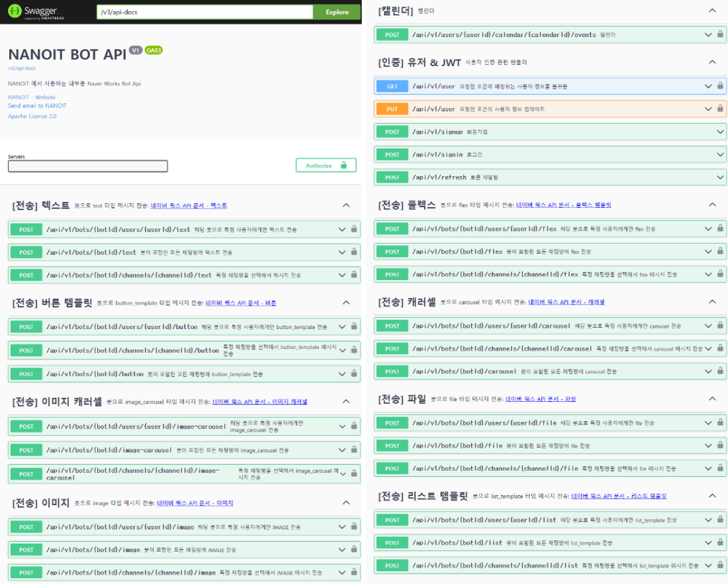Click the /v3/api-docs URL input field
Image resolution: width=728 pixels, height=584 pixels.
(203, 12)
